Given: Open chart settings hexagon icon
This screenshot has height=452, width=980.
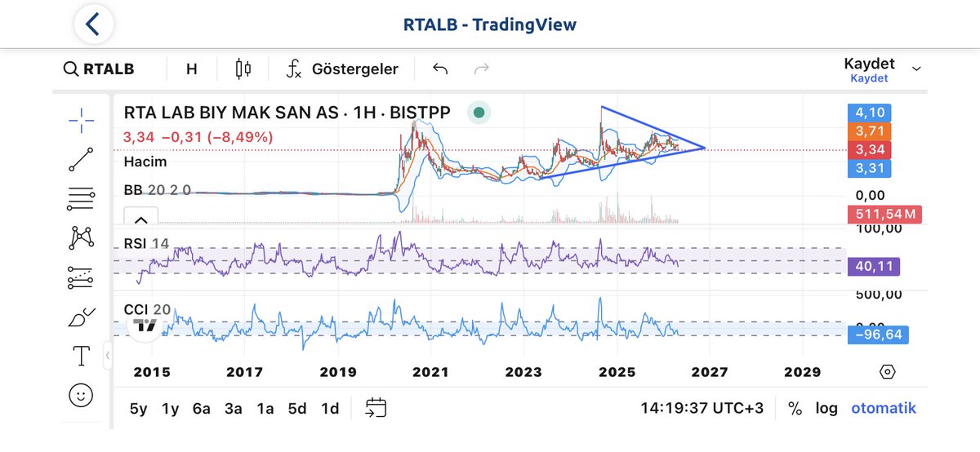Looking at the screenshot, I should tap(887, 372).
